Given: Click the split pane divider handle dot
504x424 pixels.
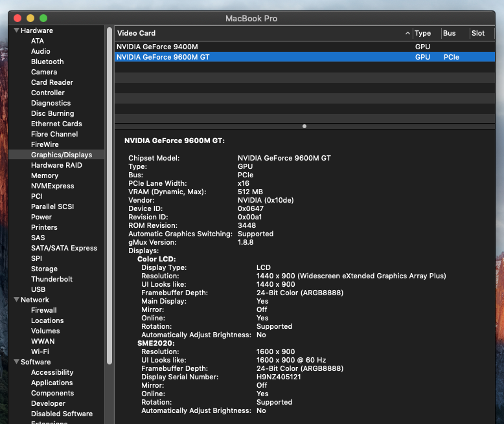Looking at the screenshot, I should [x=304, y=126].
